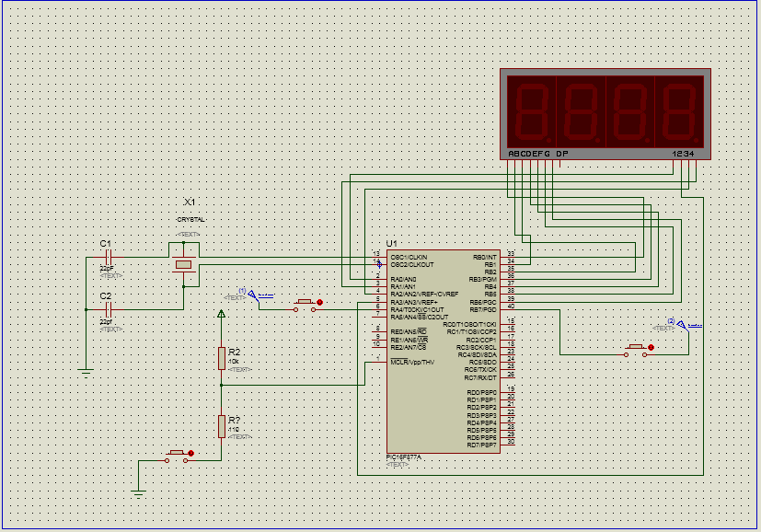Click the PIC16F877A part name label
The width and height of the screenshot is (761, 532).
click(404, 457)
